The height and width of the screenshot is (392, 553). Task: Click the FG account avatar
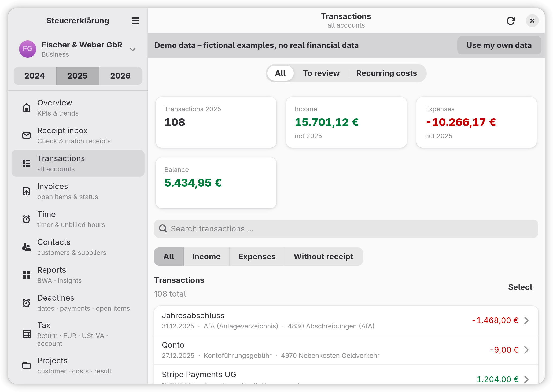[28, 49]
